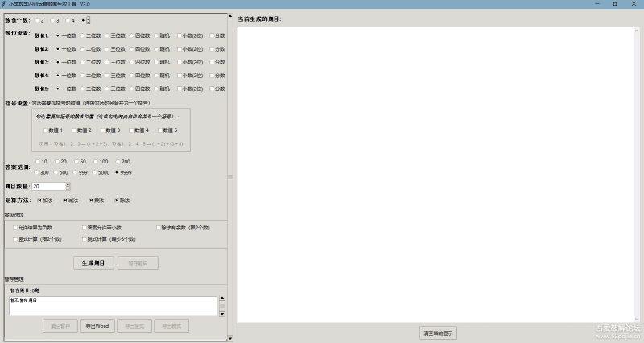
Task: Set 数值1 to 三位数
Action: (x=115, y=35)
